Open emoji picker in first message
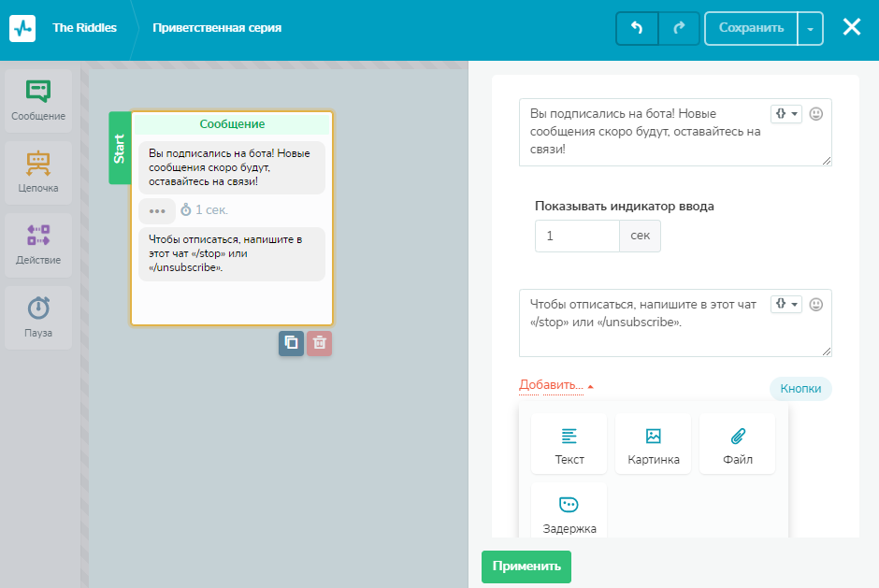Viewport: 879px width, 588px height. [x=816, y=114]
